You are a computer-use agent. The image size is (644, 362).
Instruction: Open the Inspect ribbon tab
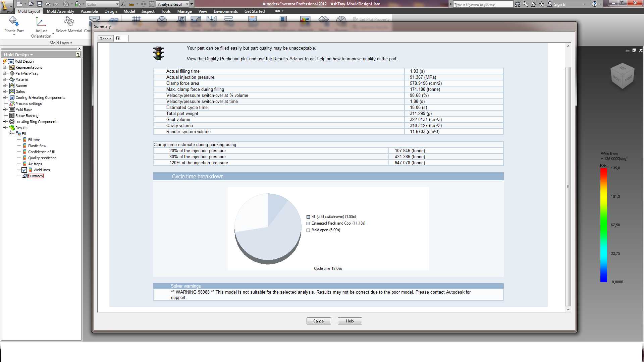[148, 11]
